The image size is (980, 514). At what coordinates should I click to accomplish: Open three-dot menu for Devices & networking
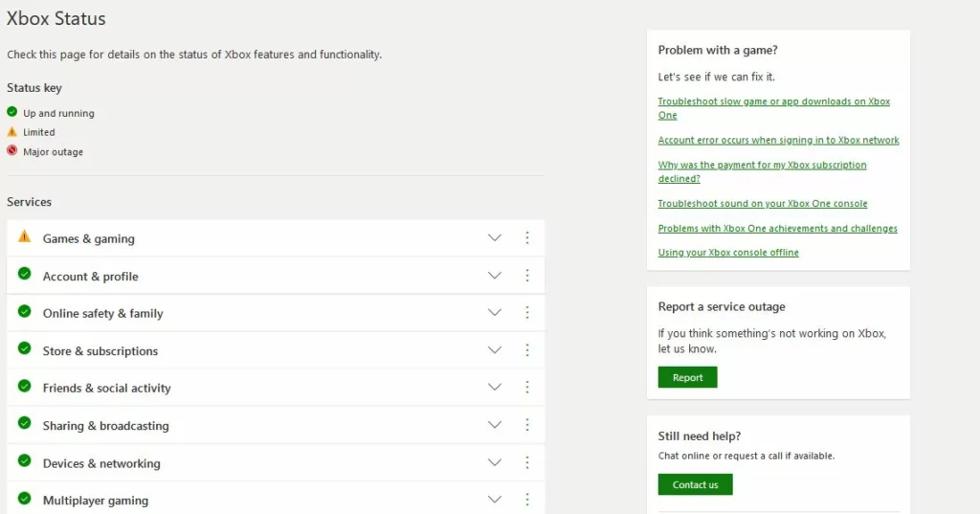tap(527, 462)
